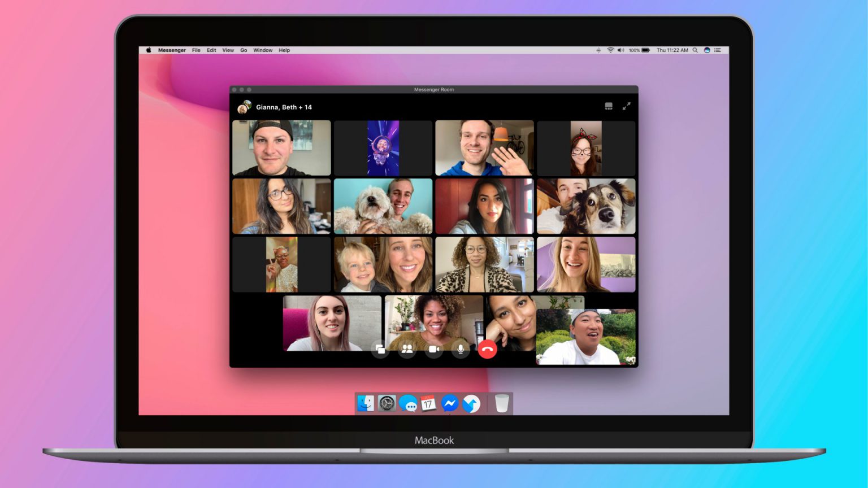
Task: Open the View menu
Action: click(x=228, y=50)
